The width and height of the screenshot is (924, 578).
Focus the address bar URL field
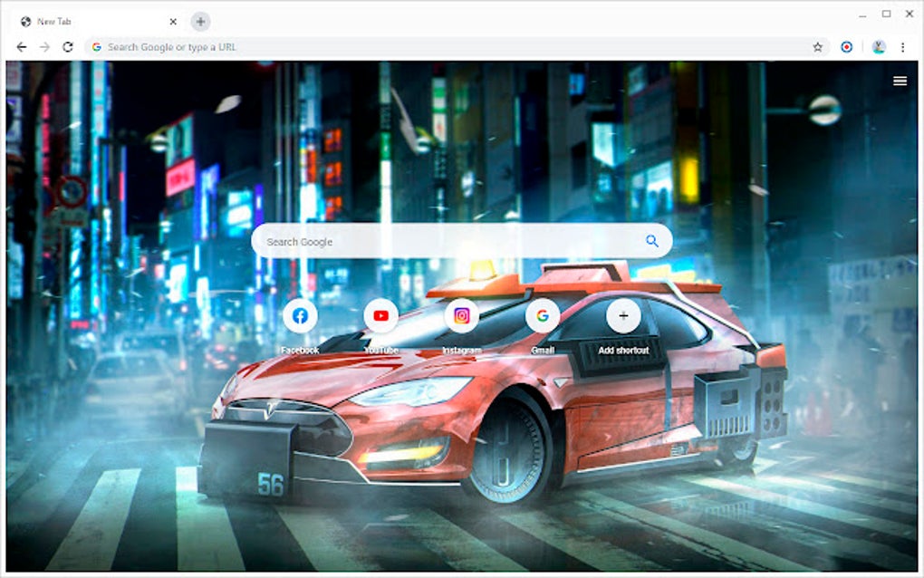click(x=457, y=47)
